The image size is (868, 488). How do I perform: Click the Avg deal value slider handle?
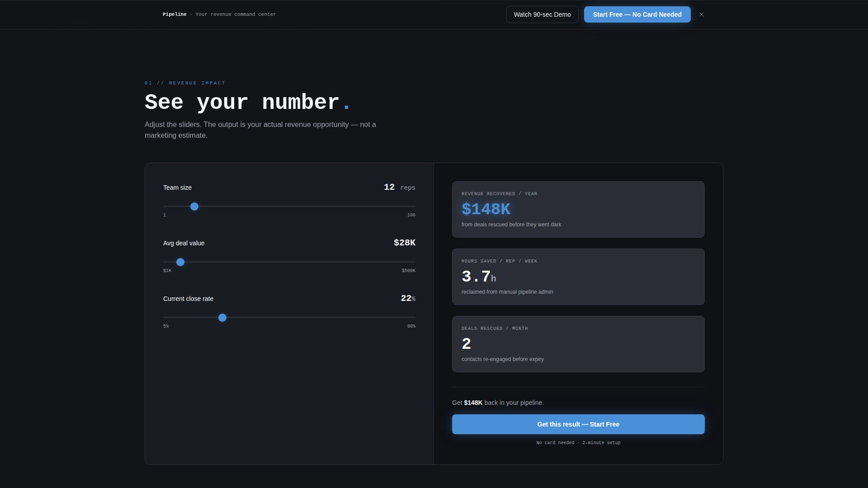click(x=180, y=262)
